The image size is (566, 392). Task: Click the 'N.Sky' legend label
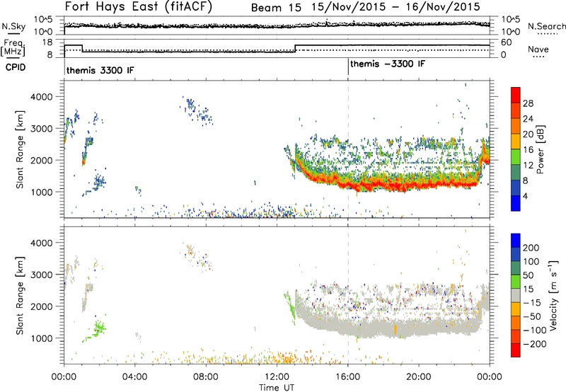coord(13,26)
